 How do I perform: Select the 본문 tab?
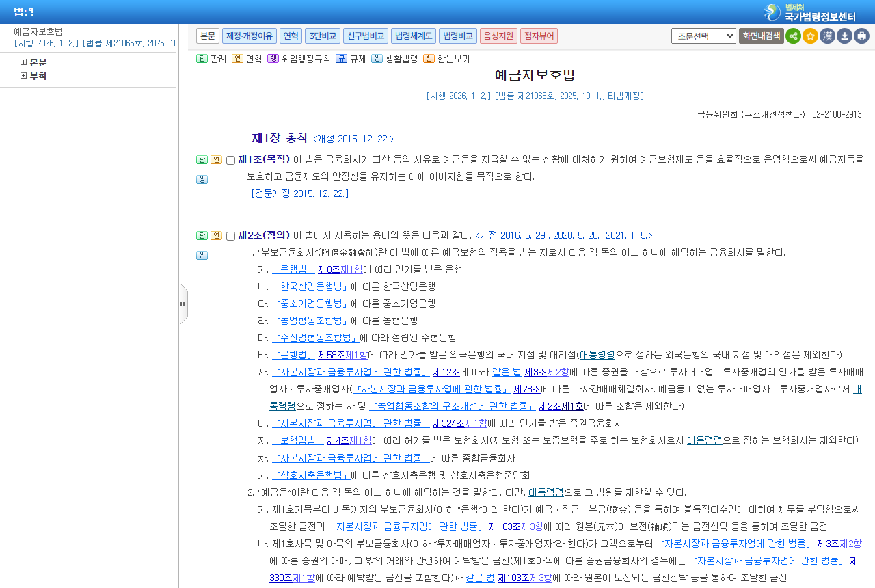(208, 36)
